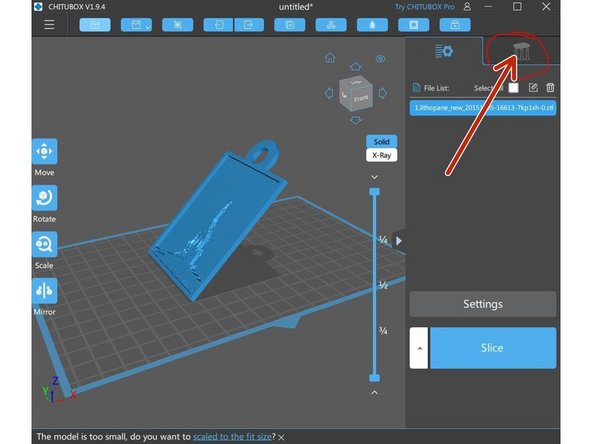Click the Front face of view cube
The image size is (592, 444).
362,99
